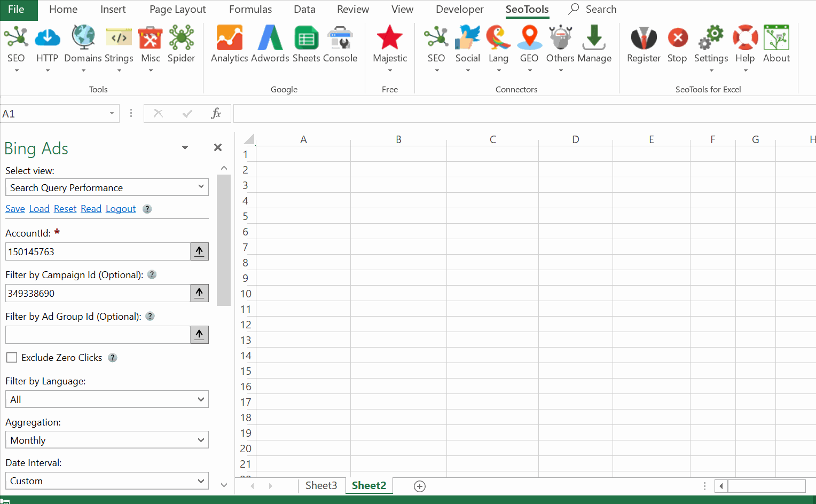Open the Others connectors icon
Screen dimensions: 816x504
pos(561,37)
